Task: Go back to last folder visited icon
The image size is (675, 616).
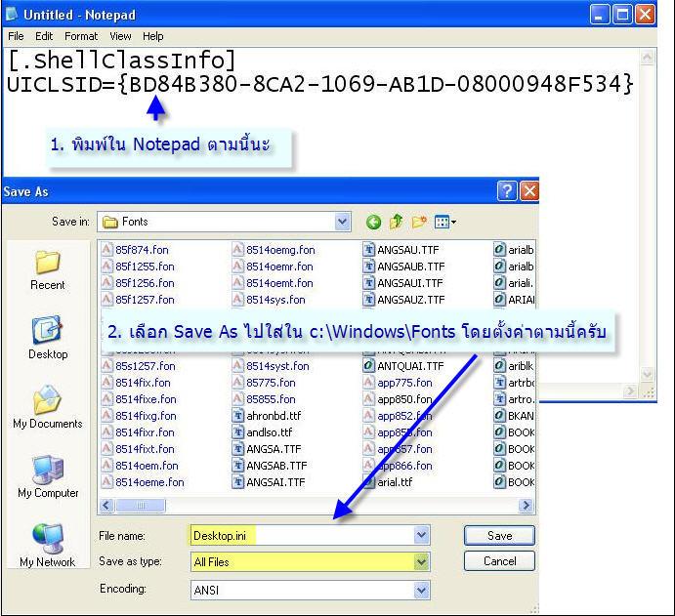Action: coord(373,222)
